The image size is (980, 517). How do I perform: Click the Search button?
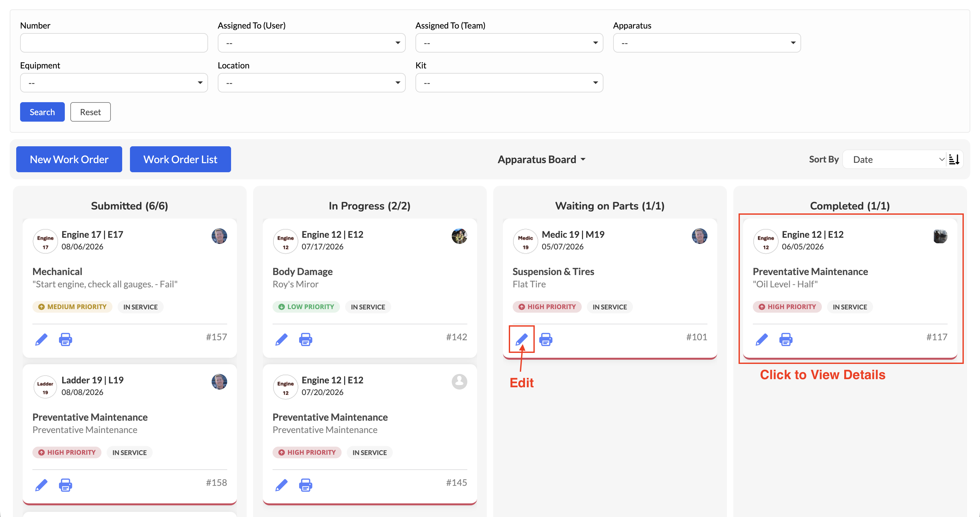pyautogui.click(x=42, y=112)
